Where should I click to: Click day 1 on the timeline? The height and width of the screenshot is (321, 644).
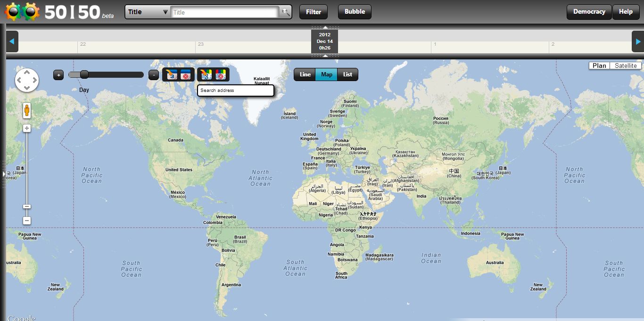pyautogui.click(x=435, y=44)
